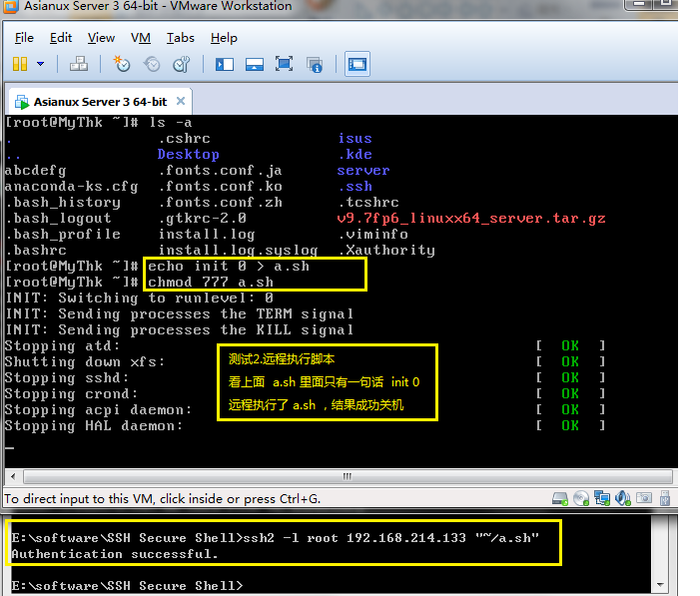Expand the power options dropdown arrow
Viewport: 700px width, 596px height.
tap(41, 64)
